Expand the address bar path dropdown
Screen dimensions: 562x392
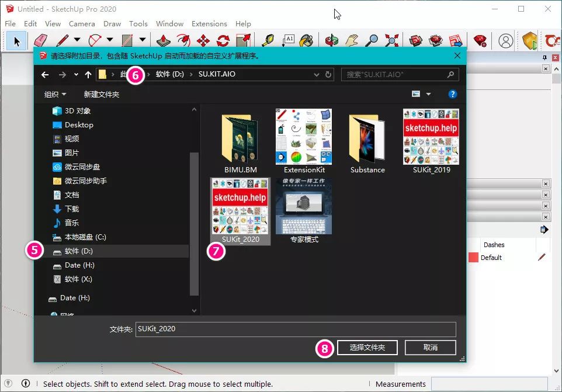[317, 75]
